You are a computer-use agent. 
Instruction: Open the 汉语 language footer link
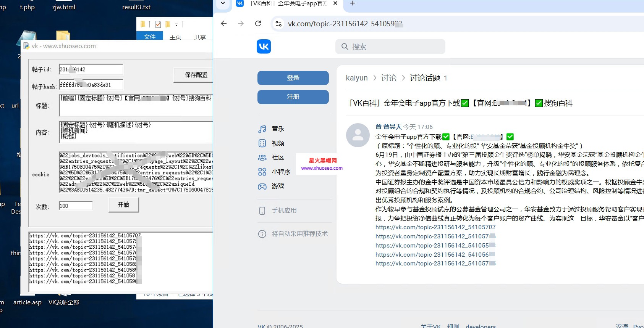tap(622, 326)
